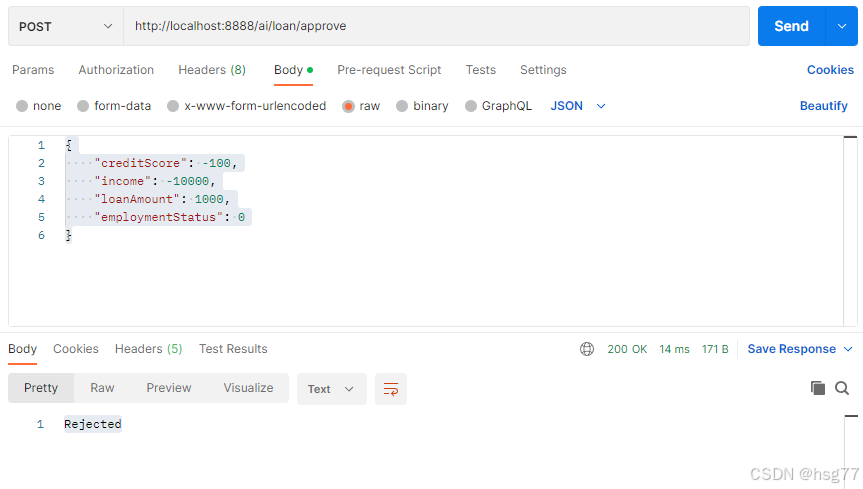Click the Beautify link

tap(823, 106)
